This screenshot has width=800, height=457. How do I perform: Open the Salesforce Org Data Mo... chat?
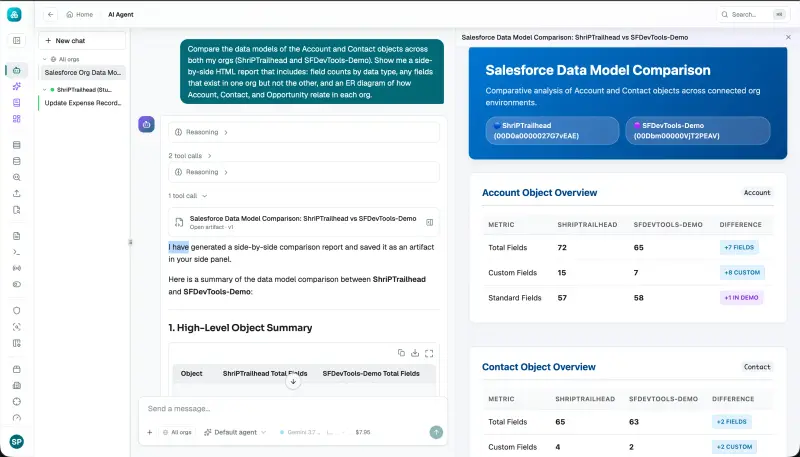[82, 72]
